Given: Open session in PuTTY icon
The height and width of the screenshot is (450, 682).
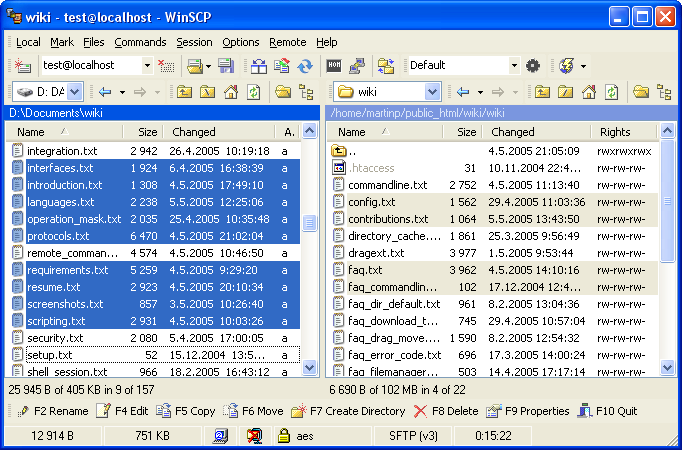Looking at the screenshot, I should coord(357,66).
